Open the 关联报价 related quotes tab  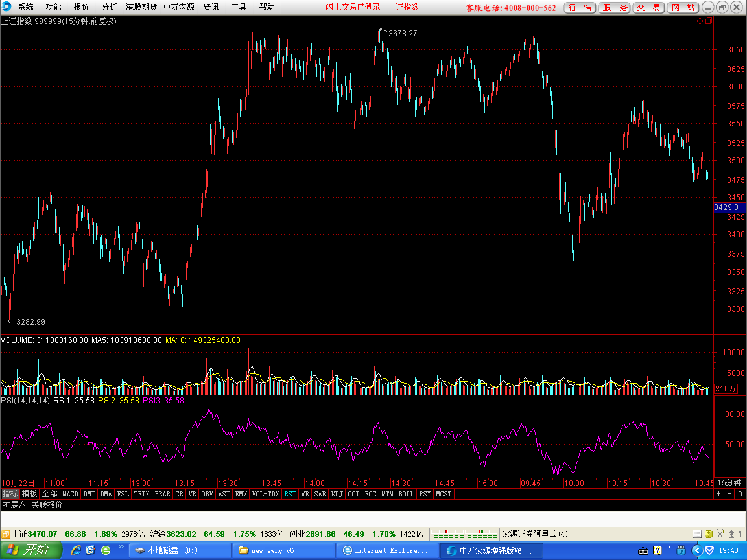point(47,504)
